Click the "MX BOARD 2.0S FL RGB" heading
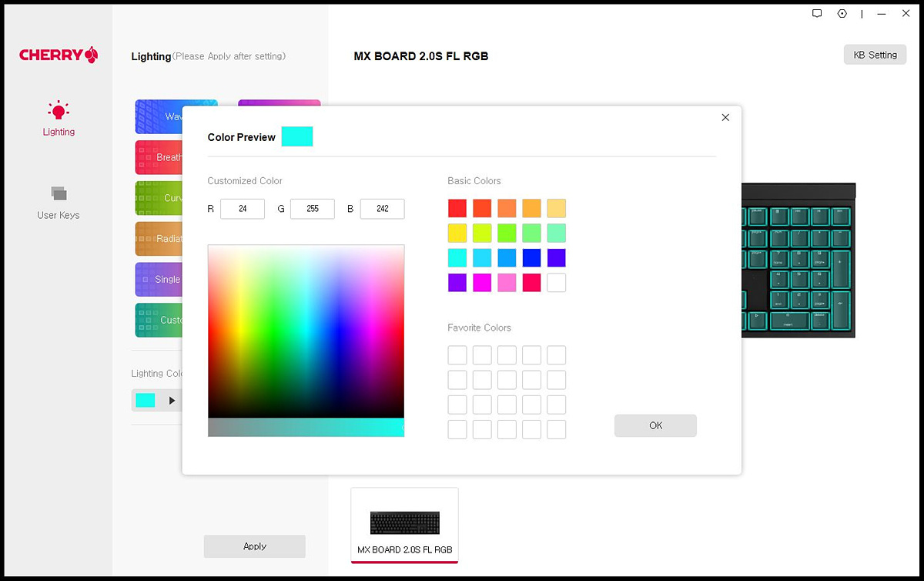This screenshot has height=581, width=924. click(x=421, y=56)
